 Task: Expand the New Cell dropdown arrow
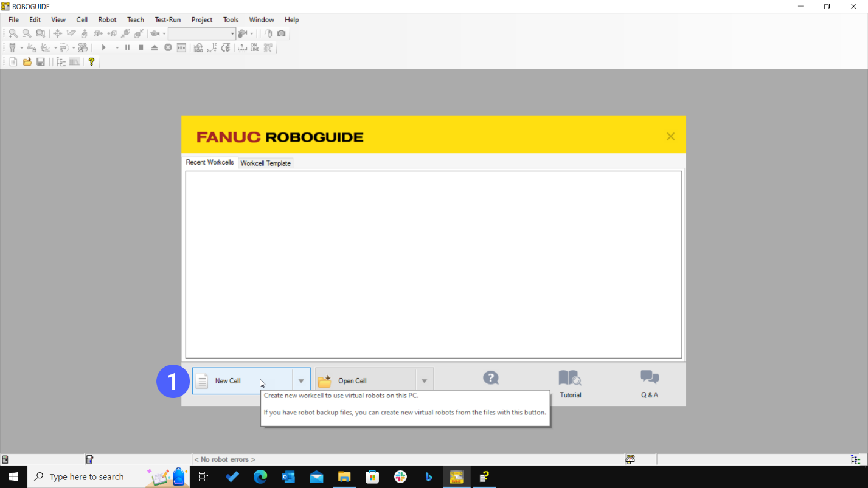(x=301, y=381)
